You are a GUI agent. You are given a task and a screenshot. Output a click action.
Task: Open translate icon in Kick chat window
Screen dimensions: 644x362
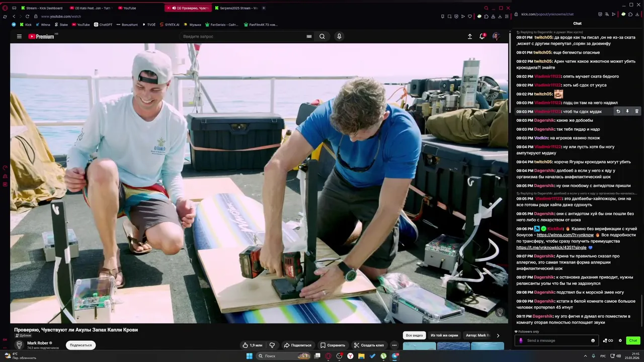click(x=607, y=14)
